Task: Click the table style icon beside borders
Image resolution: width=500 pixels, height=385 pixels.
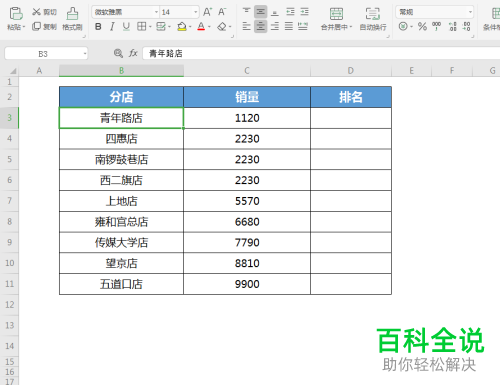Action: (x=161, y=26)
